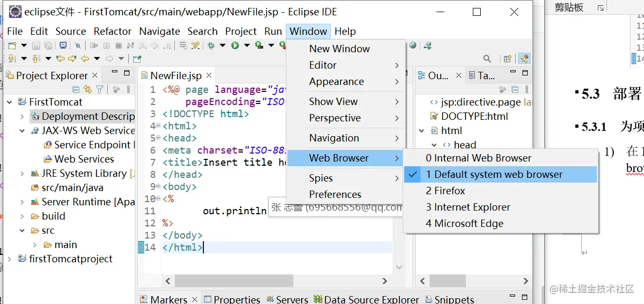Open the Debug launch dropdown arrow

click(222, 46)
